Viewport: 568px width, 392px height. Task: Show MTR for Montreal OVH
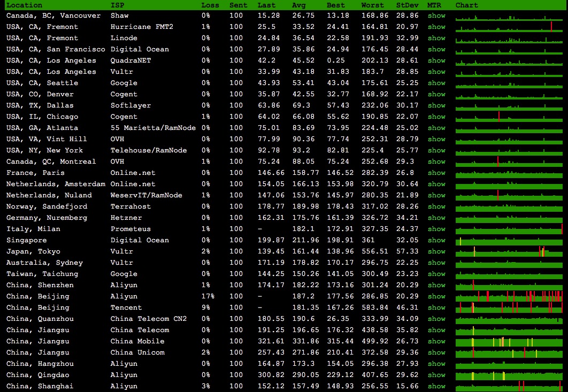(x=436, y=162)
